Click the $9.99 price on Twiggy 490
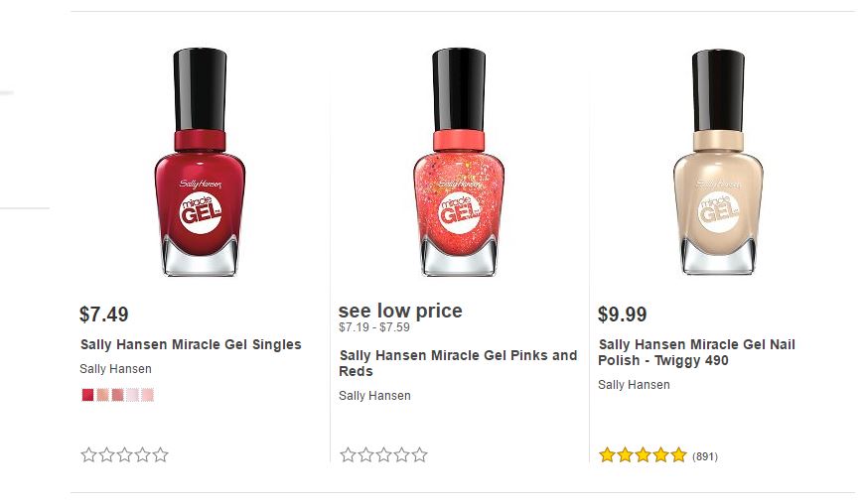 point(622,315)
